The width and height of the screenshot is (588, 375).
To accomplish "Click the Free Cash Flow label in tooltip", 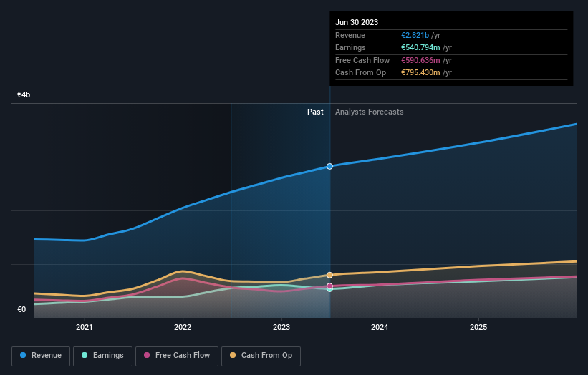I will coord(362,60).
